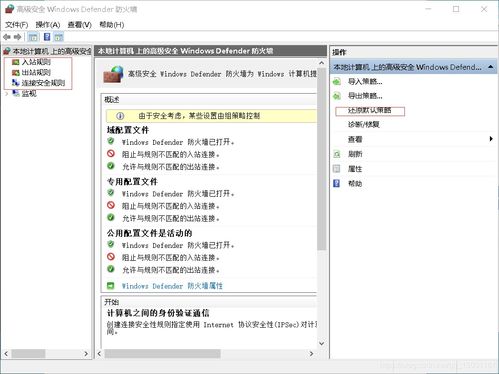Click the firewall globe icon in overview header
Viewport: 499px width, 374px height.
113,74
